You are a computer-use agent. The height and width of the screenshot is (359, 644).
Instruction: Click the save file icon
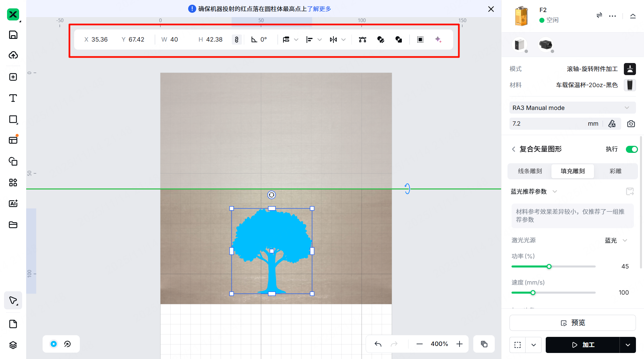pyautogui.click(x=13, y=35)
